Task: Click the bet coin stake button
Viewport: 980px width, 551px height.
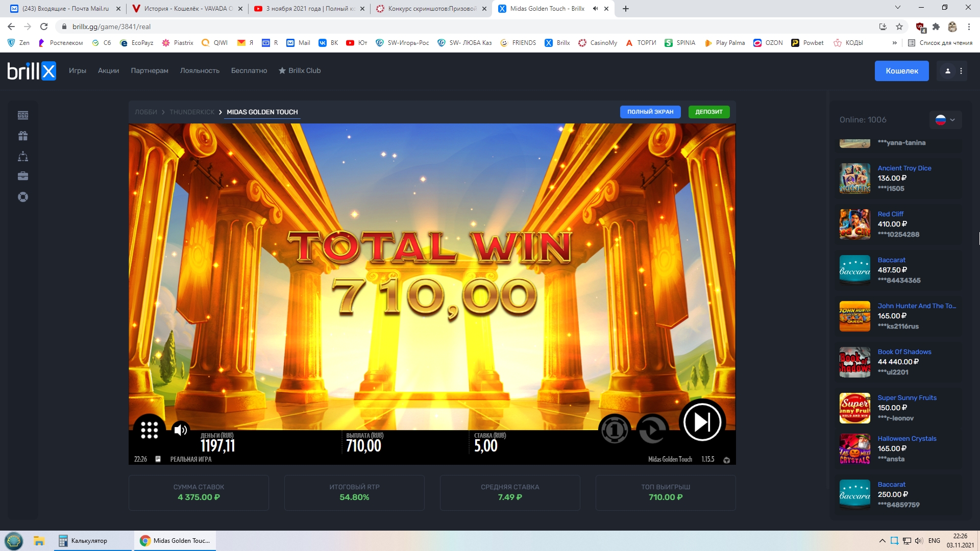Action: 614,430
